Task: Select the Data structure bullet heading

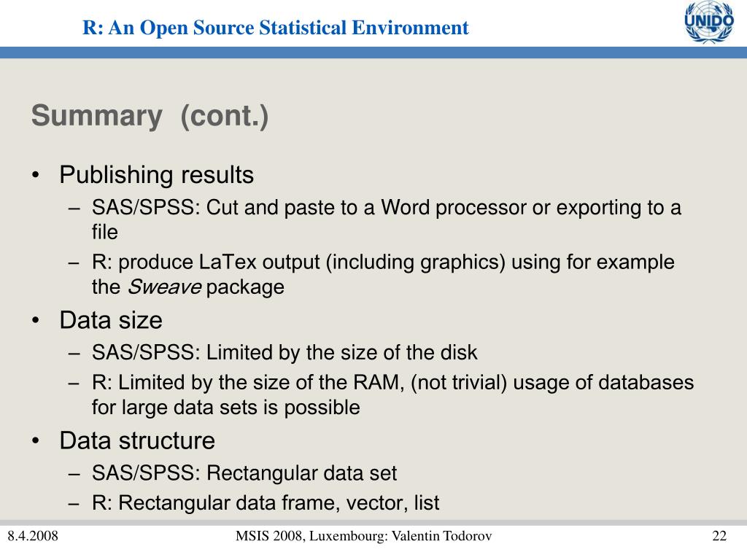Action: click(137, 440)
